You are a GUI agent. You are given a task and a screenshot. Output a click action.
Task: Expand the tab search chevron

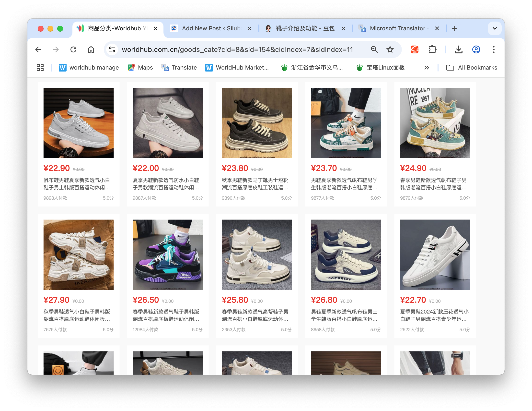[x=495, y=28]
